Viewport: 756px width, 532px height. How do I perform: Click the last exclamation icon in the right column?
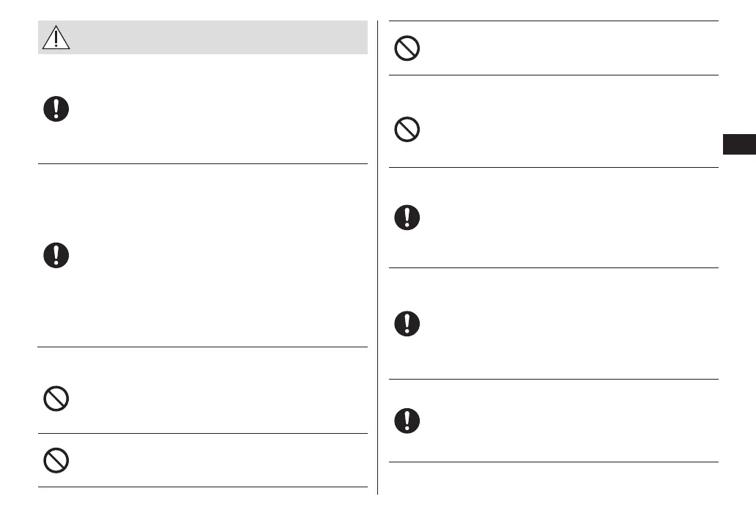coord(407,420)
